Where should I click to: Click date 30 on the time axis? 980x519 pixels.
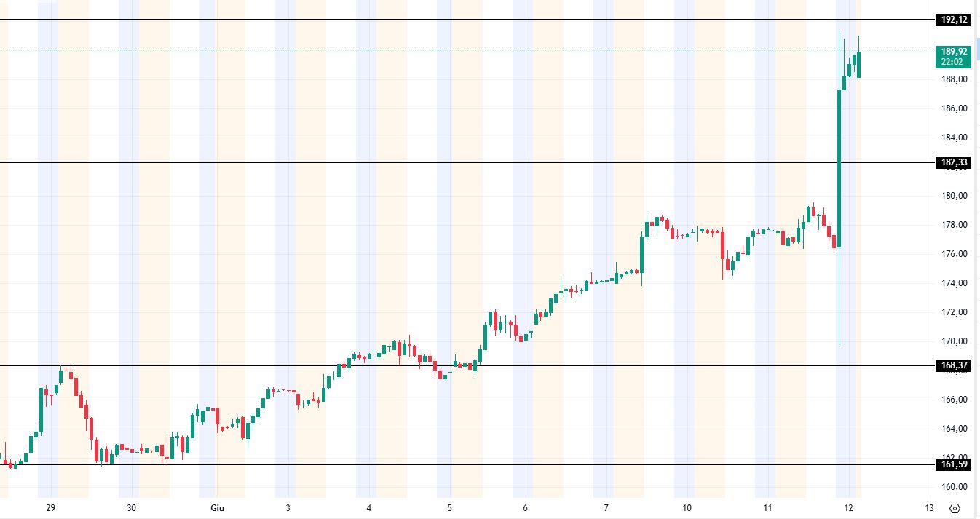click(x=131, y=508)
